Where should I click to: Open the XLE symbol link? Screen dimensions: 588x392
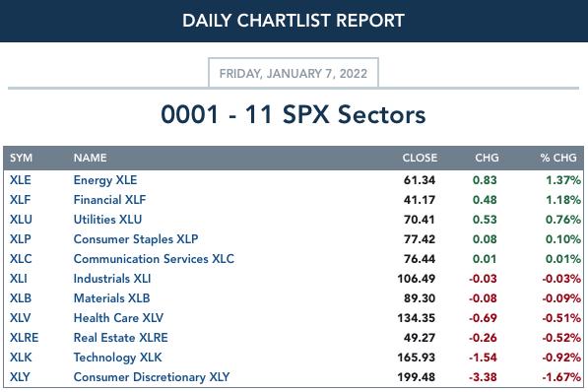point(21,180)
